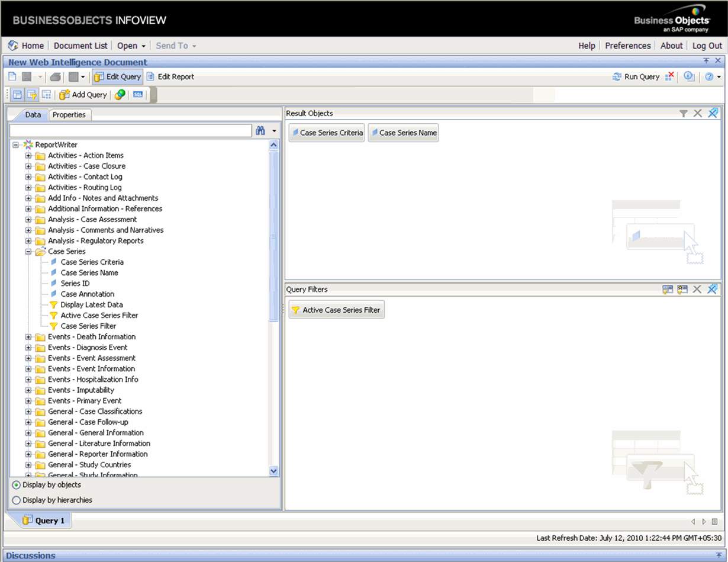Click the gray X Remove icon in Query Filters
The height and width of the screenshot is (562, 728).
point(697,290)
